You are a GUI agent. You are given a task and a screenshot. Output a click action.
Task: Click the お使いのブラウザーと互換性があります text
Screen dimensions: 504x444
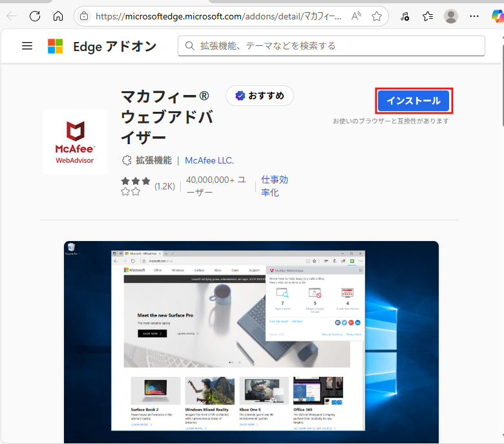[391, 121]
